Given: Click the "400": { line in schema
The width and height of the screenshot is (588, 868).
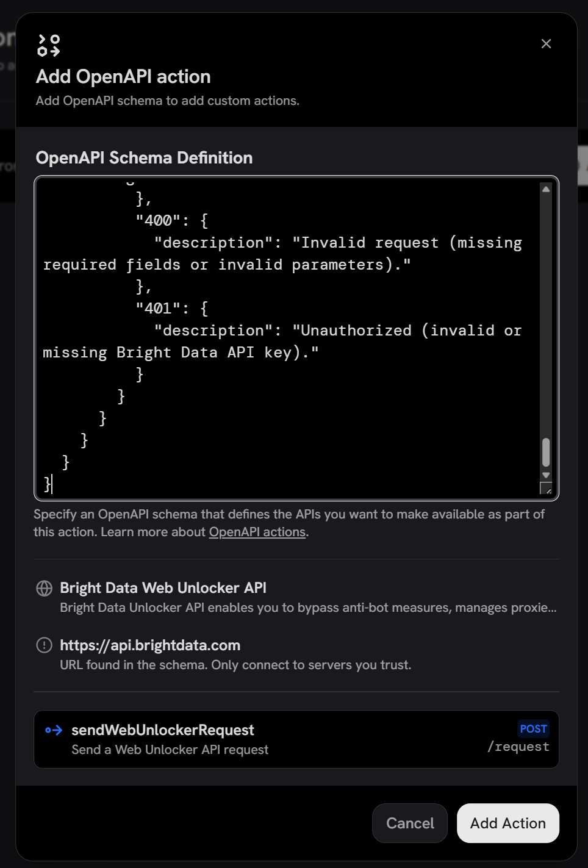Looking at the screenshot, I should tap(171, 221).
